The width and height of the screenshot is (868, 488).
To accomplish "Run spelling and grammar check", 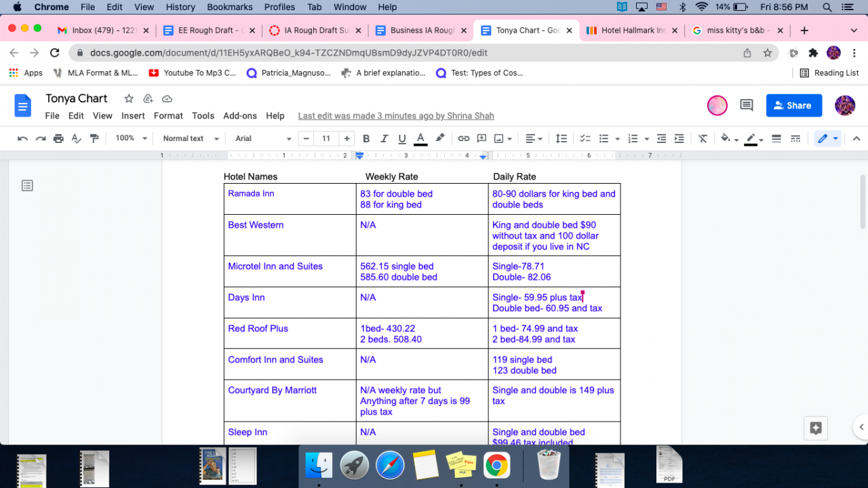I will (x=77, y=138).
